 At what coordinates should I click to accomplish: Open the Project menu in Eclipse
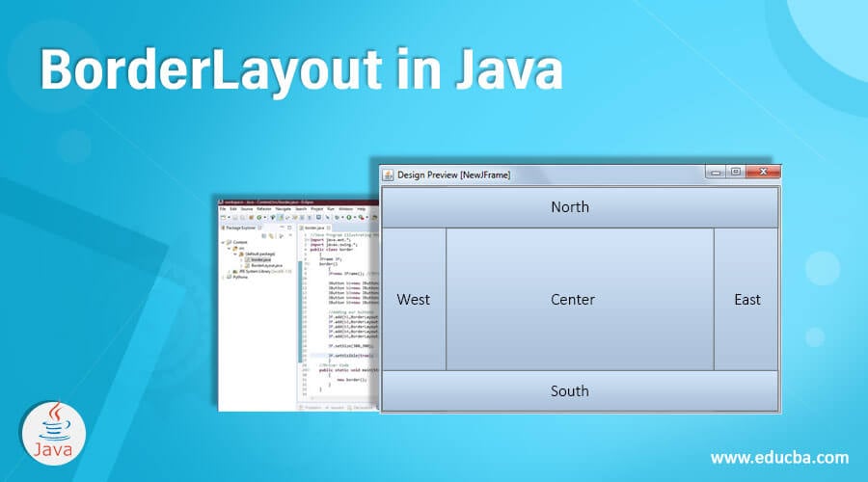tap(317, 209)
